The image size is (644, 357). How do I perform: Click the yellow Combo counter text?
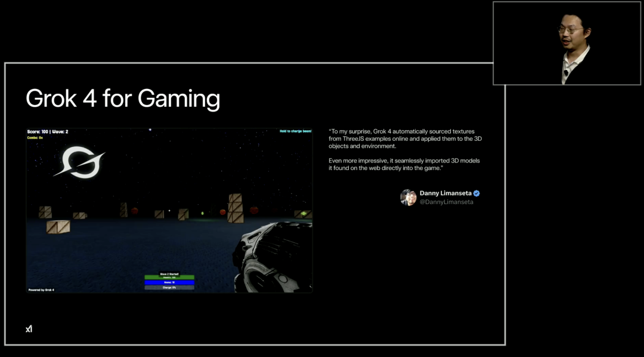(x=36, y=137)
